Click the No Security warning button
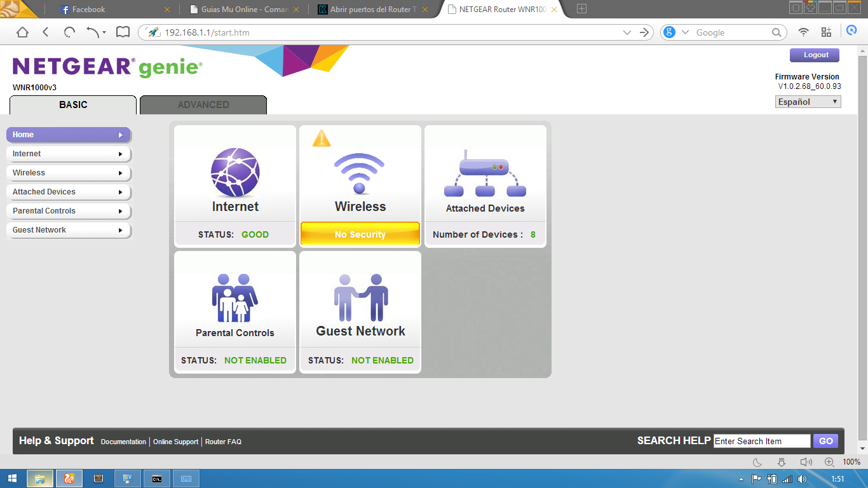868x488 pixels. point(360,234)
